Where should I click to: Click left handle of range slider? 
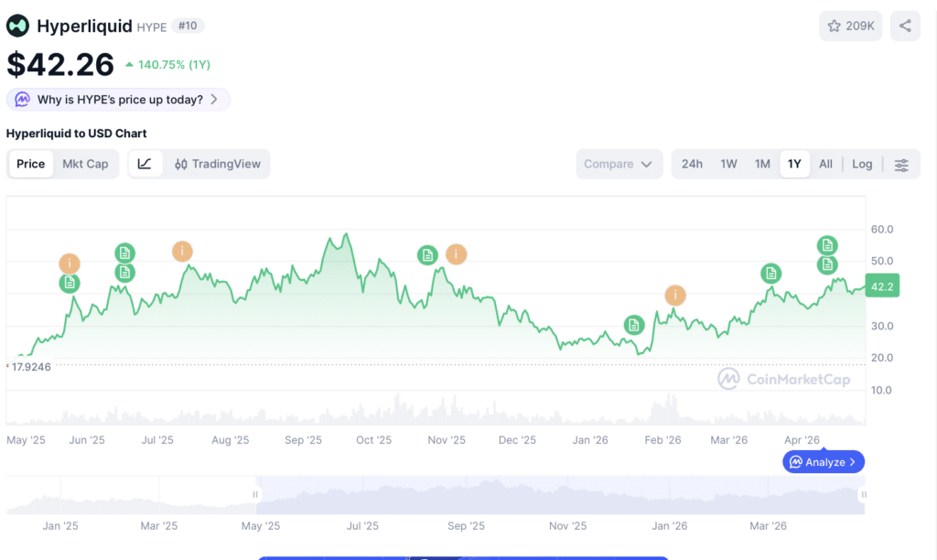(255, 494)
